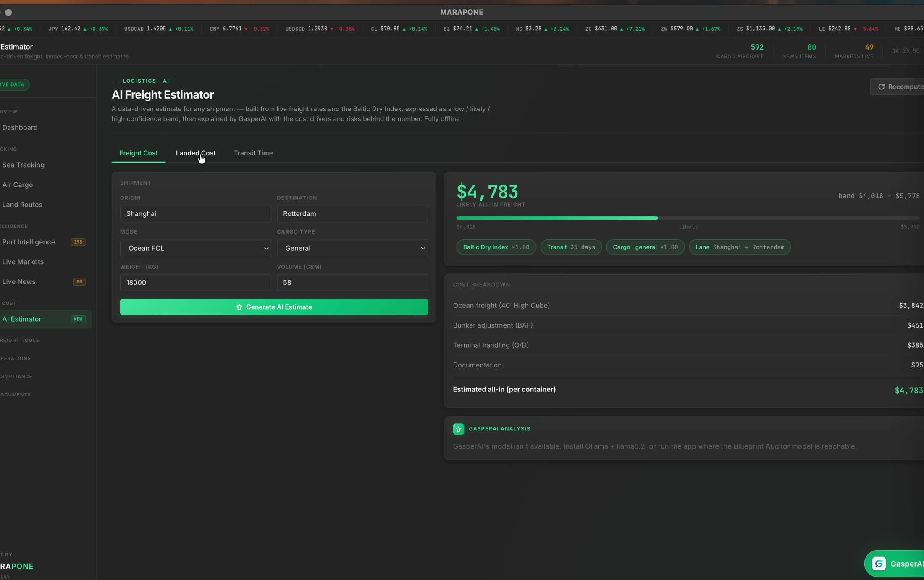This screenshot has height=580, width=924.
Task: Click the Terminal handling (O/D) row
Action: (x=688, y=345)
